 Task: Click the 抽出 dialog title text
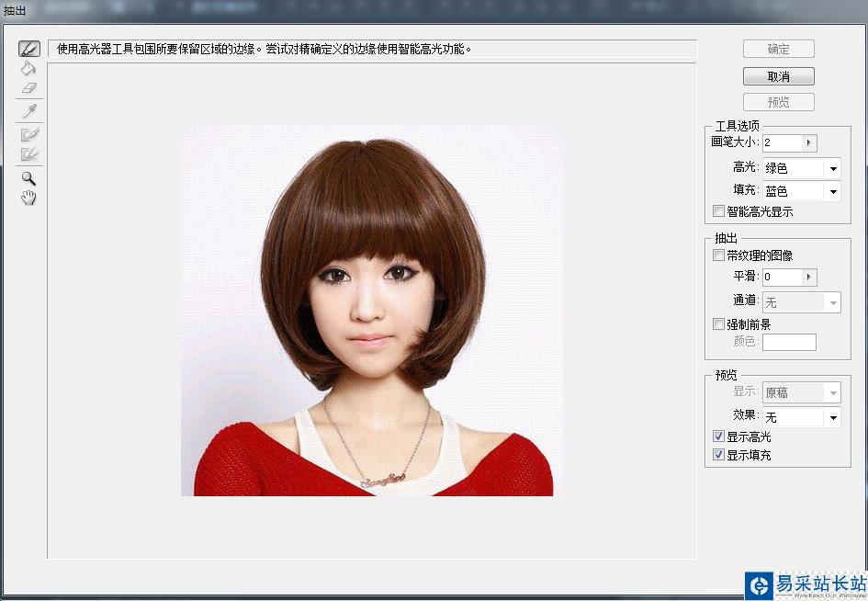tap(14, 9)
